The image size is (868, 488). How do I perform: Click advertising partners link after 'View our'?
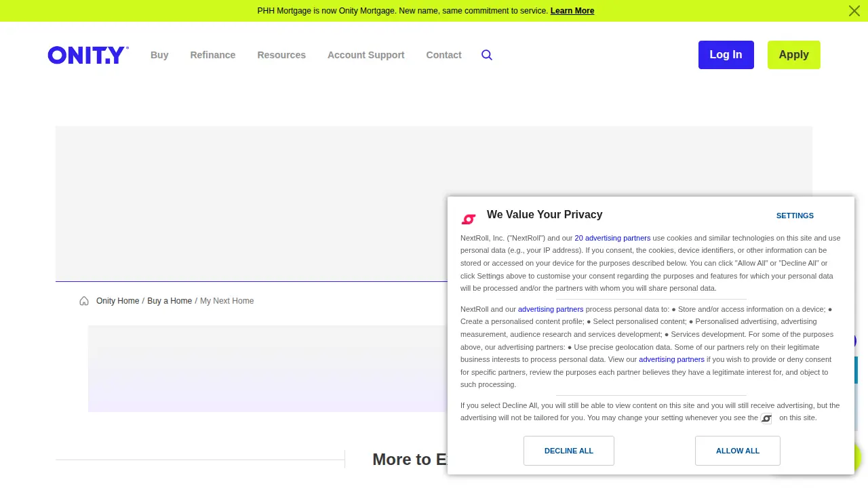[671, 359]
